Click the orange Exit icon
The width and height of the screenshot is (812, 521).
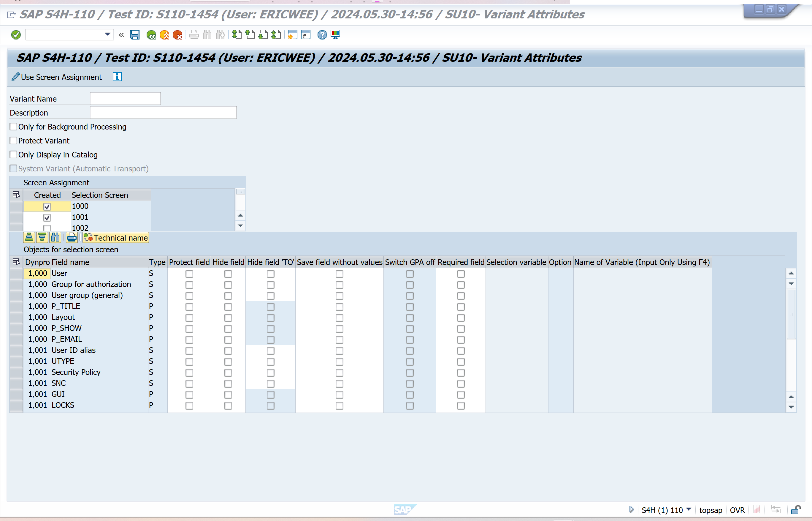coord(164,35)
